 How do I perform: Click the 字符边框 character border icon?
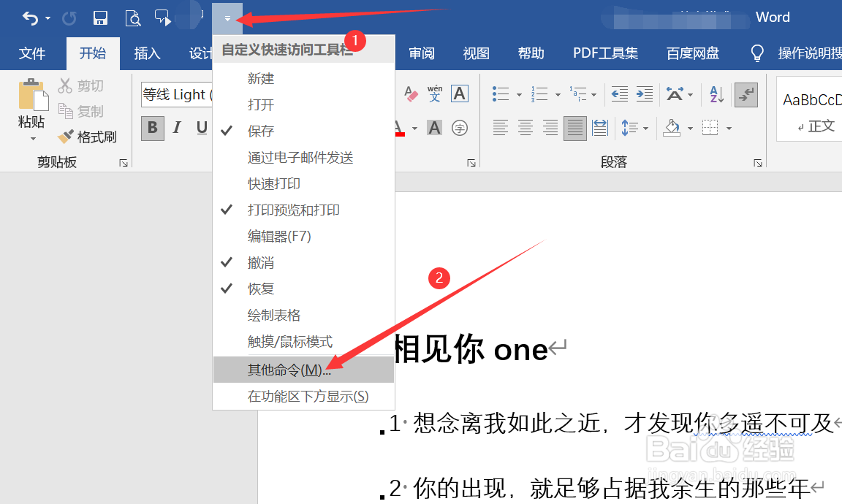(459, 93)
